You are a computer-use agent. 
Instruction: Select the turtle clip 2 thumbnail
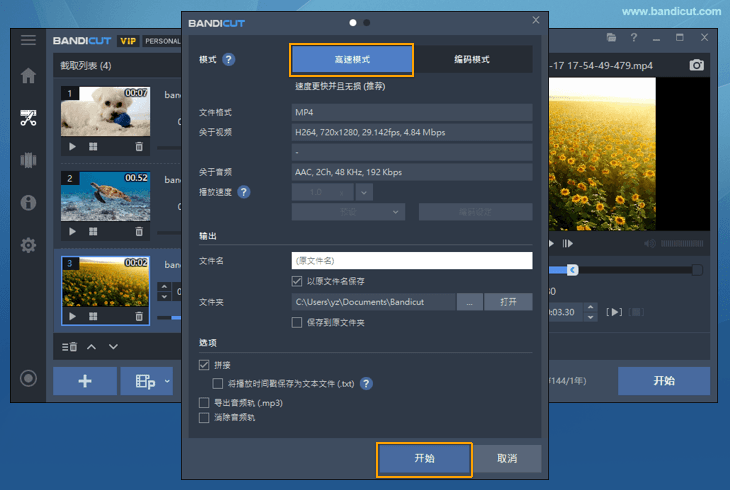[x=106, y=197]
